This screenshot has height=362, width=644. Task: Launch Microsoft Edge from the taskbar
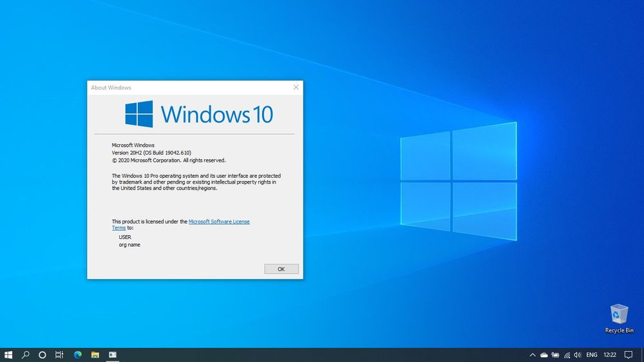pyautogui.click(x=78, y=355)
